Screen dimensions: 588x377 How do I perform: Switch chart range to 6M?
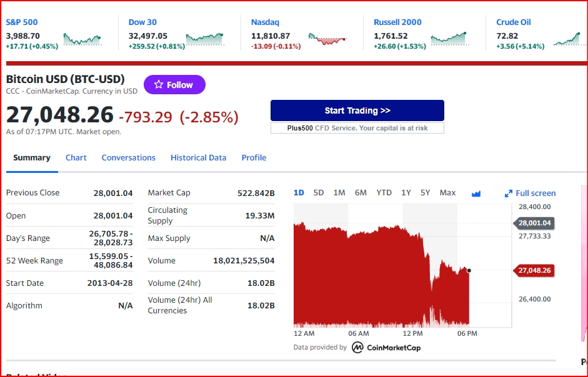click(x=361, y=193)
